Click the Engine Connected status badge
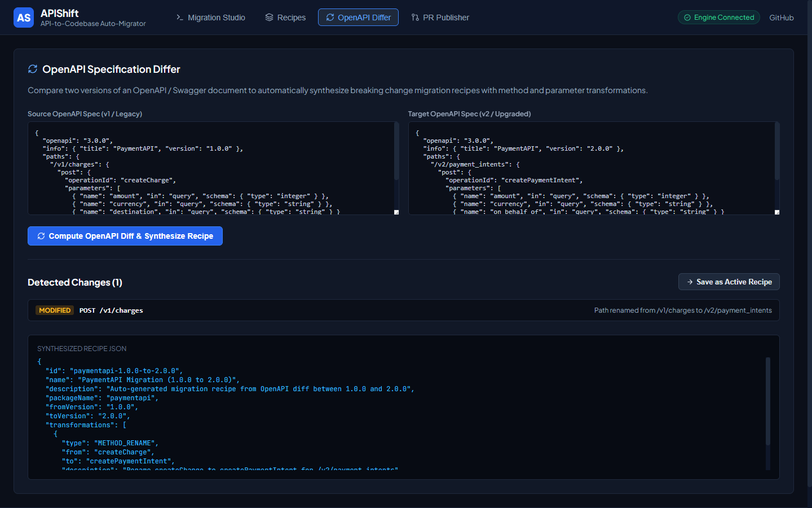 718,17
